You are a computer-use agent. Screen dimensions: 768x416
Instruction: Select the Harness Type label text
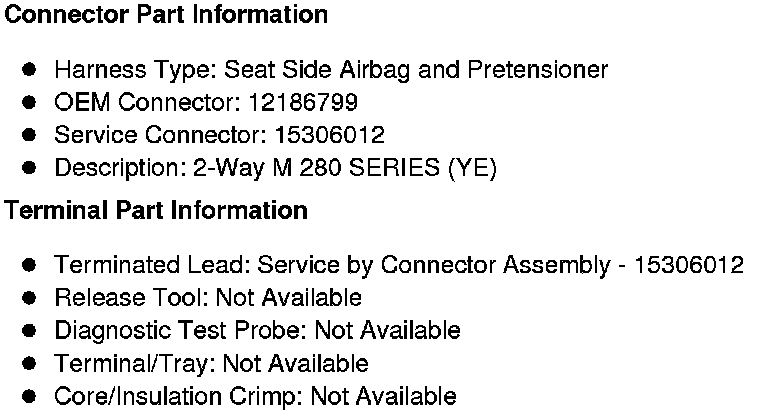tap(136, 70)
